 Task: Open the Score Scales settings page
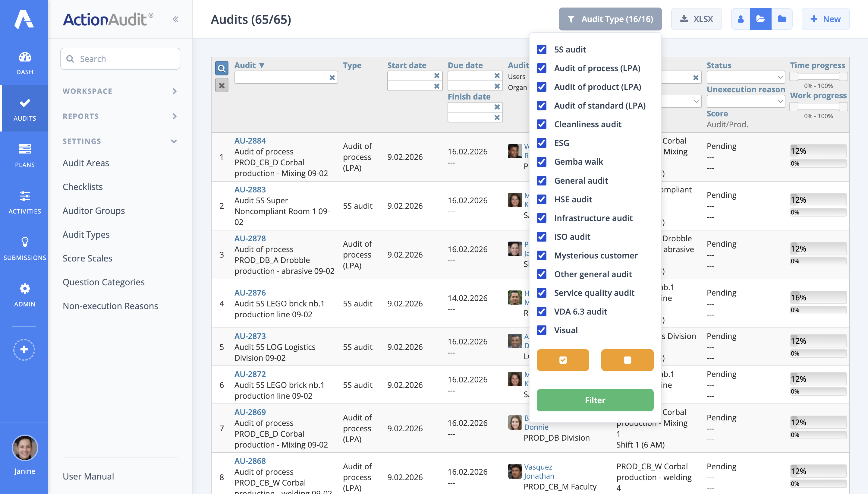[x=87, y=258]
